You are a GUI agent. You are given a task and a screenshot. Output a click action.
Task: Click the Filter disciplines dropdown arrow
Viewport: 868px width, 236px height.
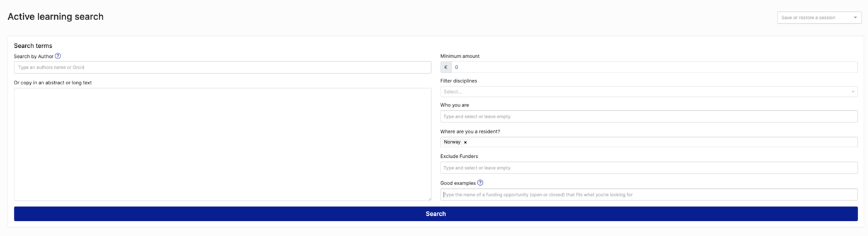pos(853,92)
